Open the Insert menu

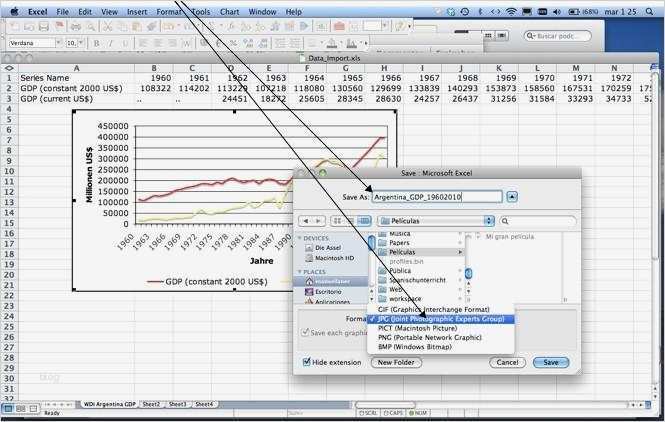click(137, 12)
